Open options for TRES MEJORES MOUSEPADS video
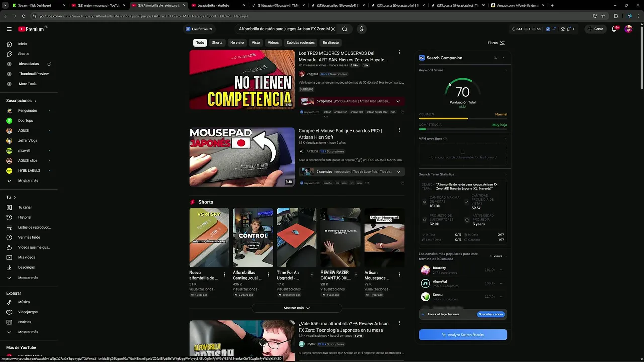This screenshot has width=644, height=362. (399, 53)
